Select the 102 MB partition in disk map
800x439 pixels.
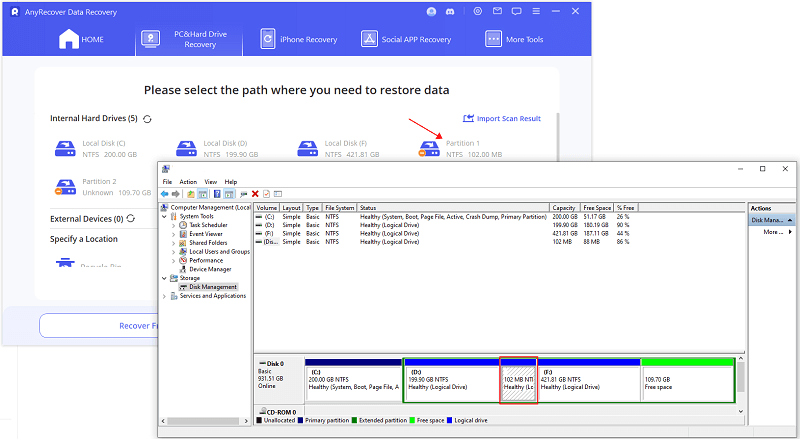click(x=518, y=381)
